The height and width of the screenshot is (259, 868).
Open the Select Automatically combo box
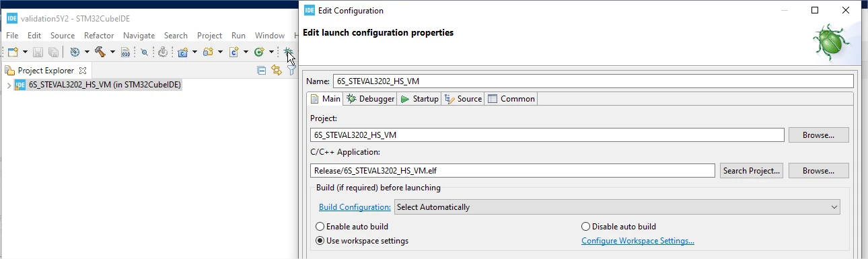[617, 207]
